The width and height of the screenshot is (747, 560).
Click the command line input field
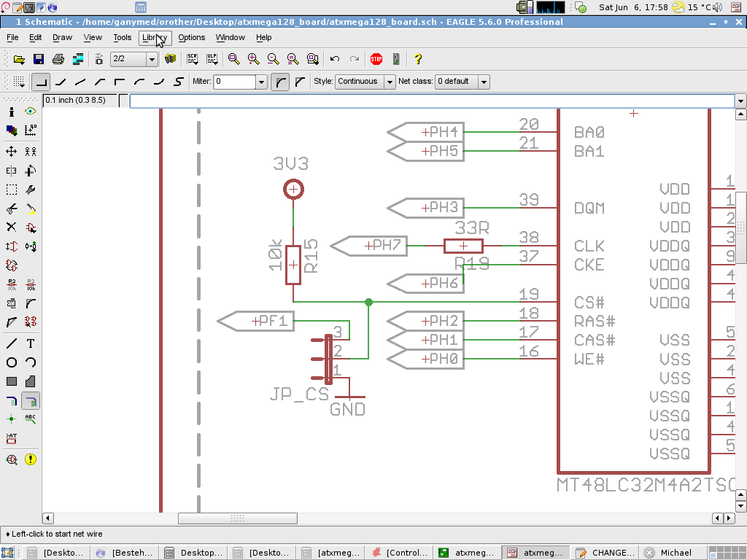[x=432, y=101]
